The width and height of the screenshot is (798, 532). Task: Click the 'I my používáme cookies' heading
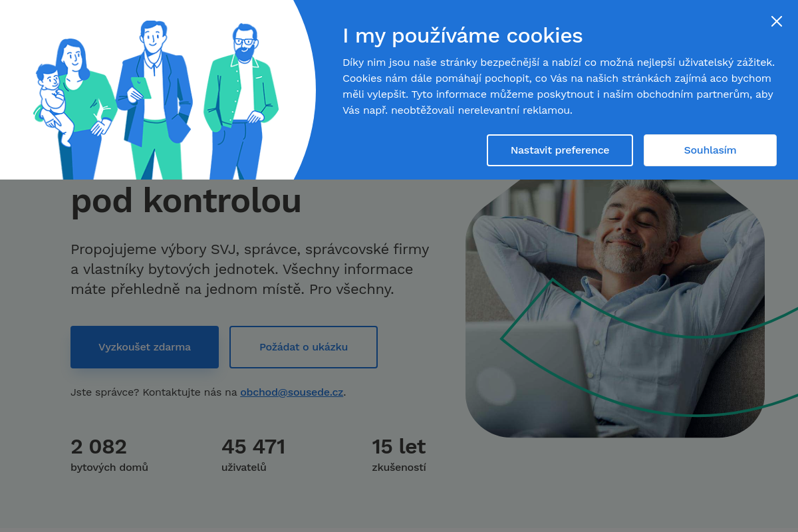(462, 35)
